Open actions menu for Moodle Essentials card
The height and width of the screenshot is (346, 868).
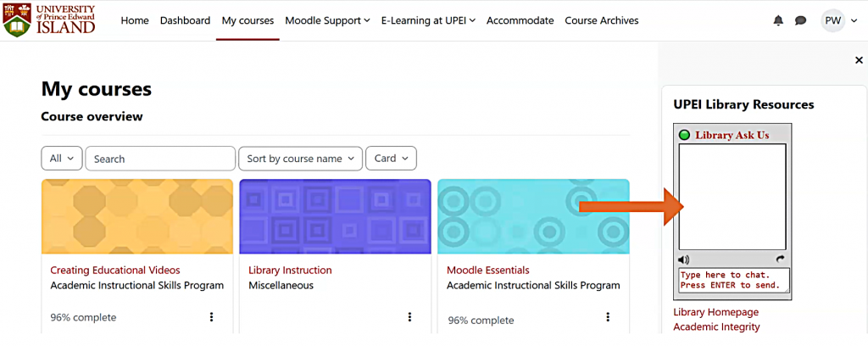click(x=608, y=317)
